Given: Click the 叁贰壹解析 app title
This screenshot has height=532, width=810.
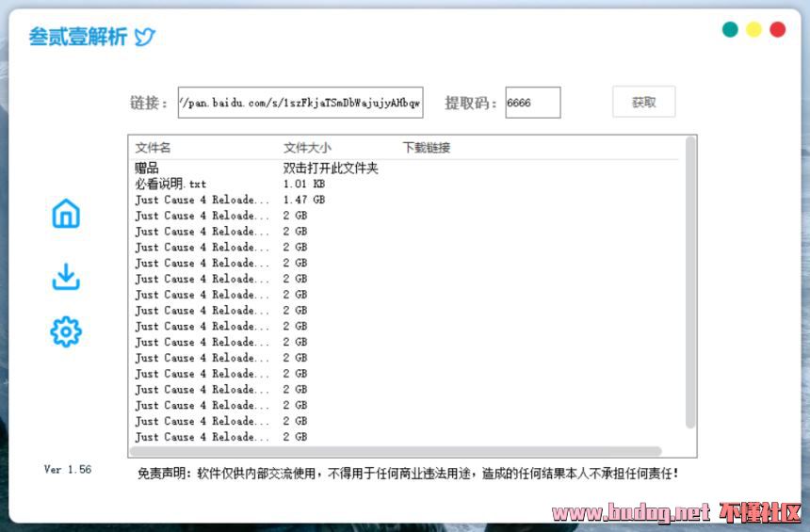Looking at the screenshot, I should [78, 37].
